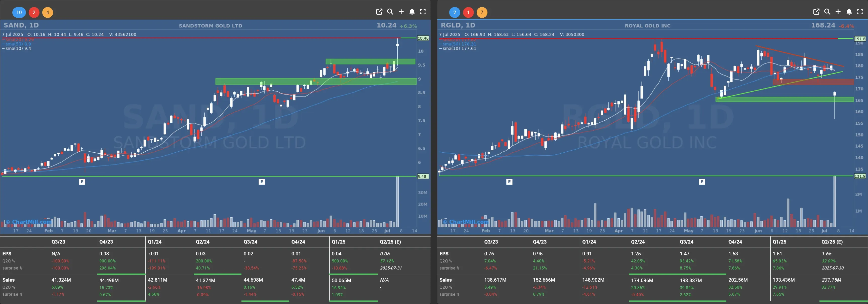This screenshot has height=304, width=868.
Task: Click the red 1 badge on RGLD panel
Action: click(468, 13)
